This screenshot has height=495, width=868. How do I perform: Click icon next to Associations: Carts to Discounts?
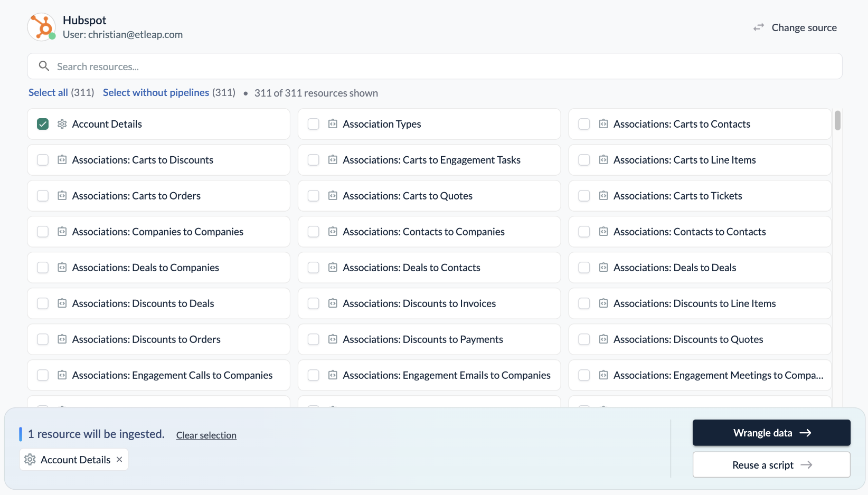[62, 160]
